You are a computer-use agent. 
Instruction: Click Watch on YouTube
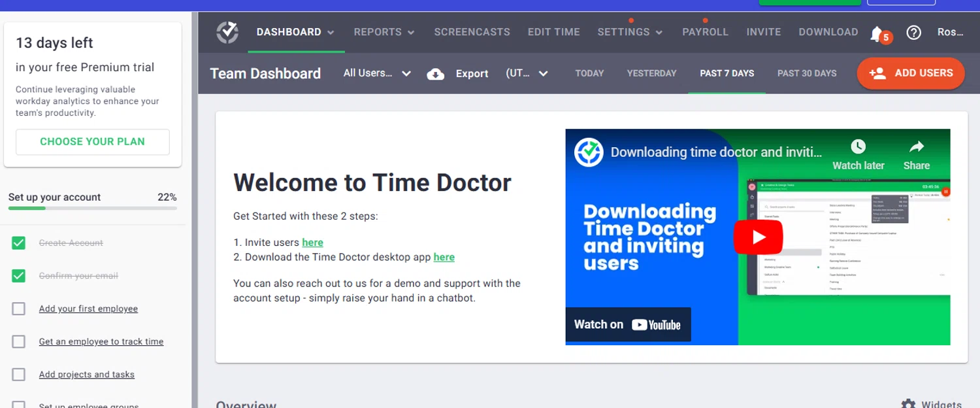[627, 324]
